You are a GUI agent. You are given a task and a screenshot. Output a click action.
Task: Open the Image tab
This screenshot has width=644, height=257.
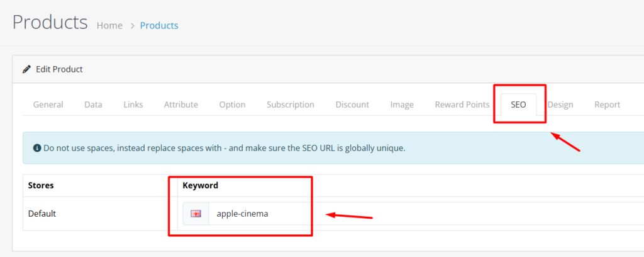[402, 105]
